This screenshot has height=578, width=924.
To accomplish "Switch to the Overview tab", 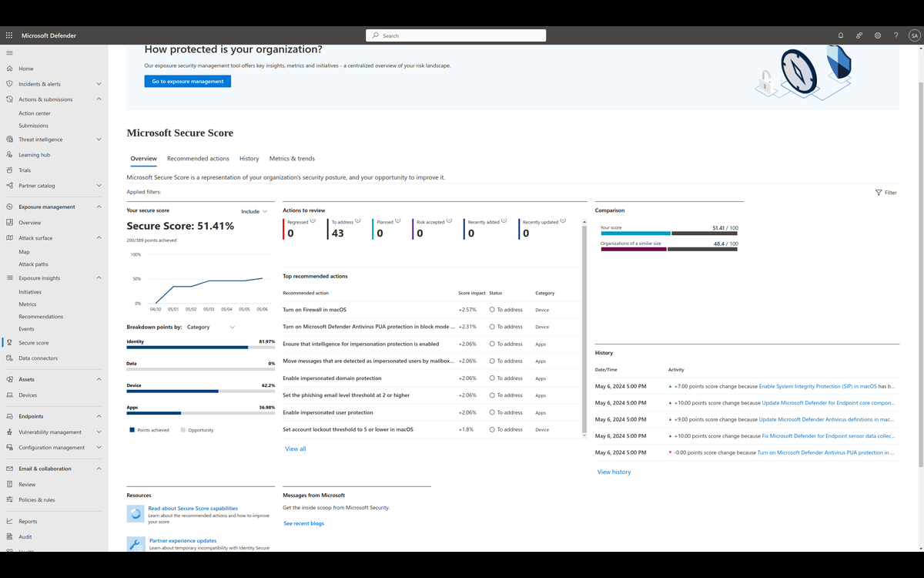I will click(143, 159).
